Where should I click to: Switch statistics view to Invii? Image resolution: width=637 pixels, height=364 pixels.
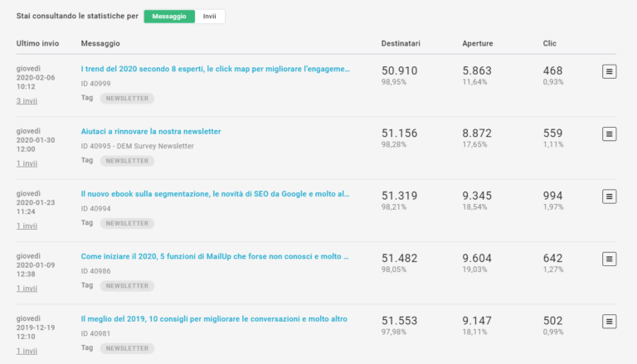(x=210, y=16)
